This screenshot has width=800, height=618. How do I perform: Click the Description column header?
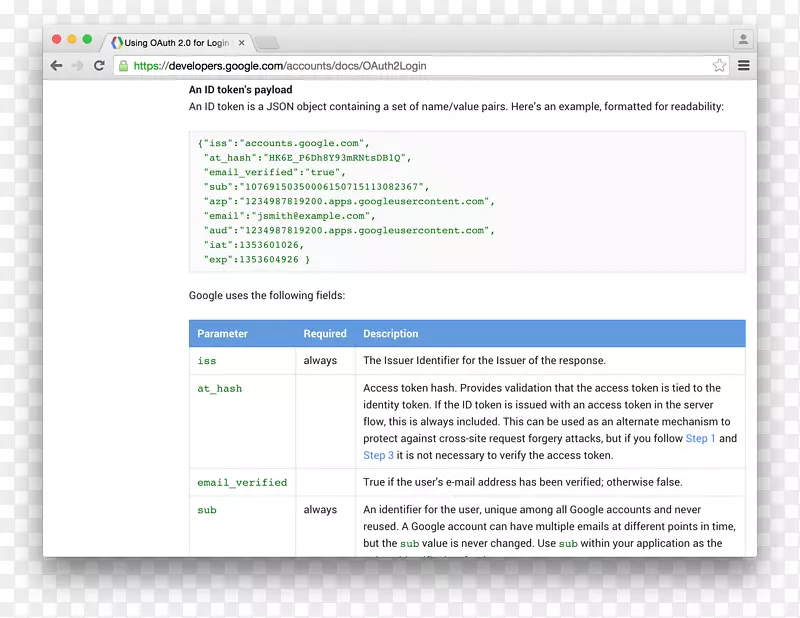coord(390,333)
